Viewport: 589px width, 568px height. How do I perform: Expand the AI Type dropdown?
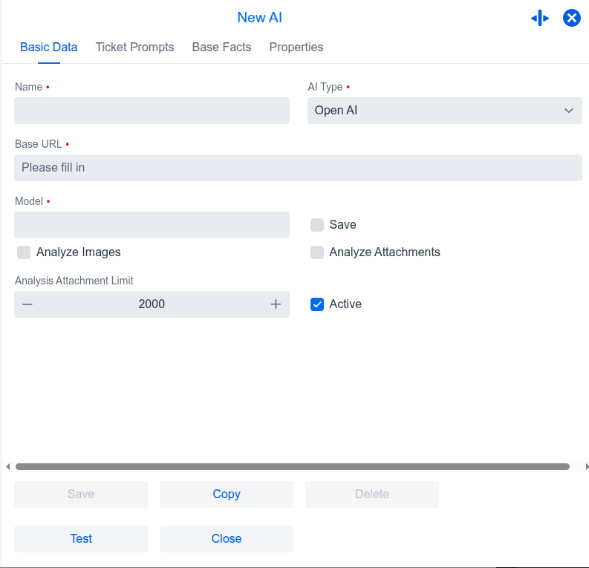point(445,110)
